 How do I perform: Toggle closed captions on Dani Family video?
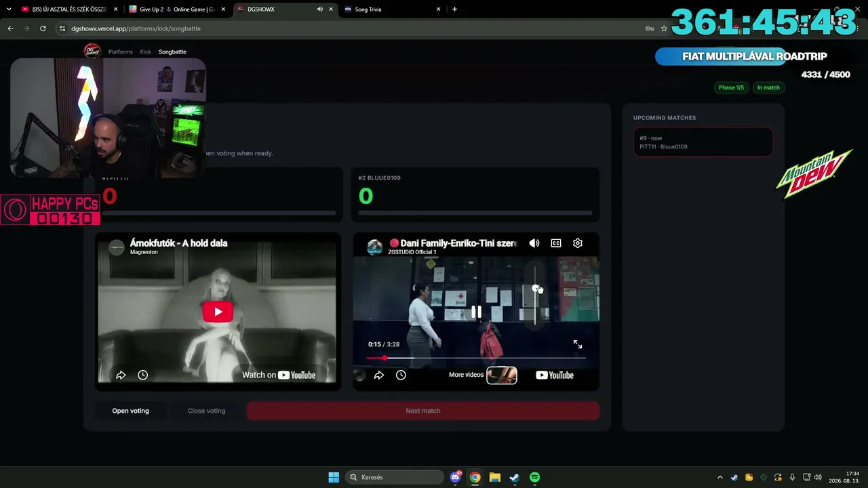556,243
